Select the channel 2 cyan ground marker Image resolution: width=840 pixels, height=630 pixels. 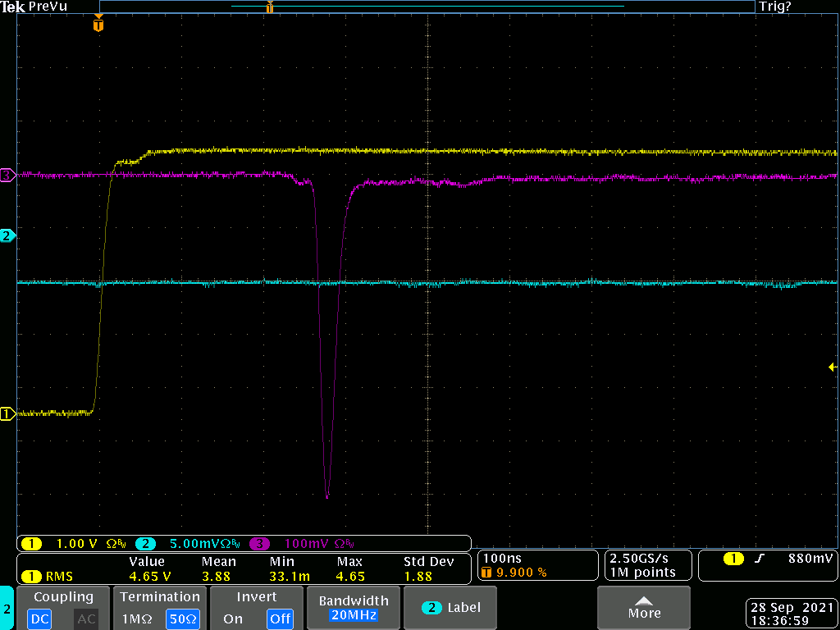point(7,235)
